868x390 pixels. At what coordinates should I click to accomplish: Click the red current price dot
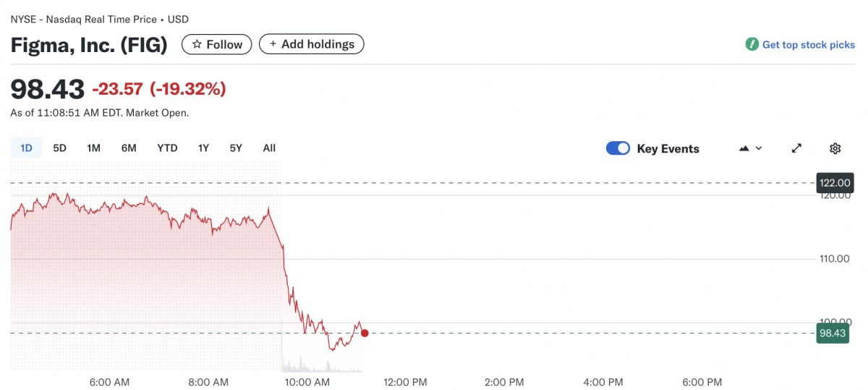(x=365, y=333)
